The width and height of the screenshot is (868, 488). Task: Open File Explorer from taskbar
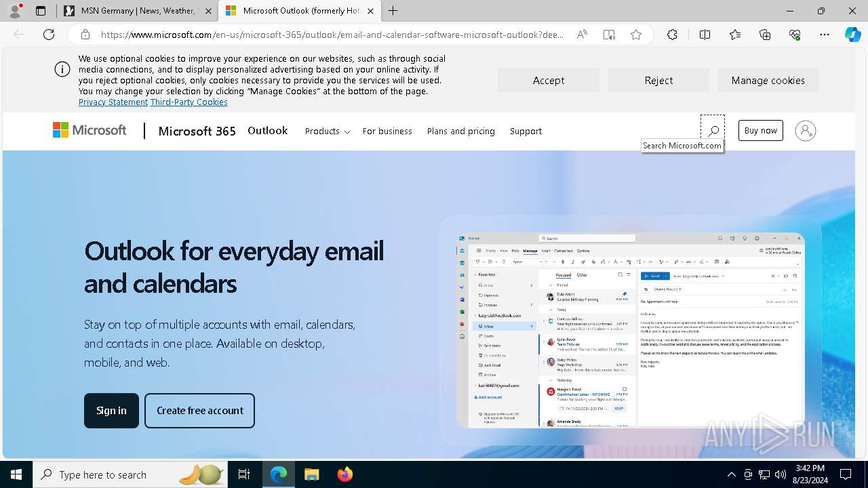[x=311, y=474]
